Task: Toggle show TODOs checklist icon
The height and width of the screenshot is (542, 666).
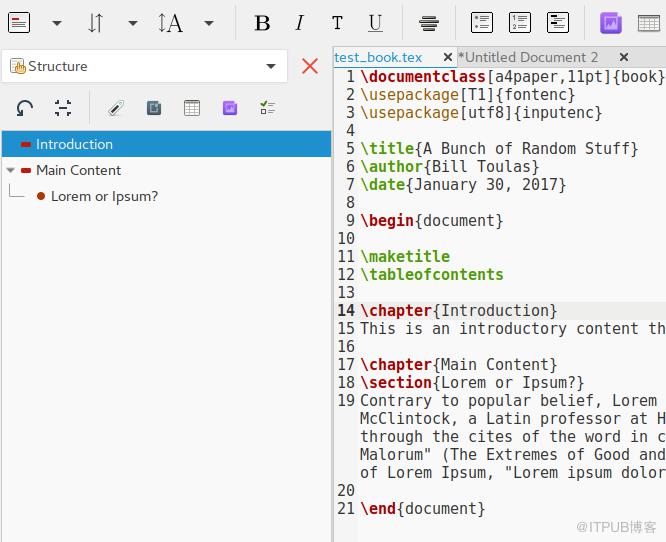Action: point(268,108)
